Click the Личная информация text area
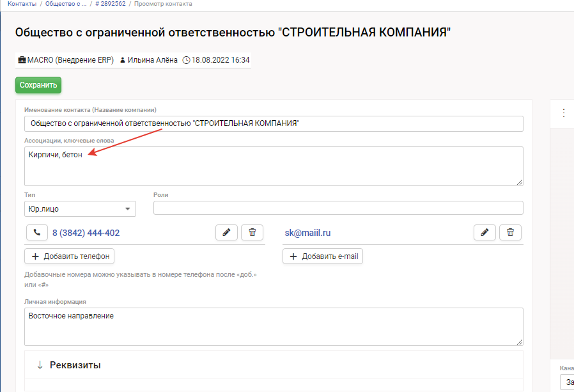 click(274, 326)
